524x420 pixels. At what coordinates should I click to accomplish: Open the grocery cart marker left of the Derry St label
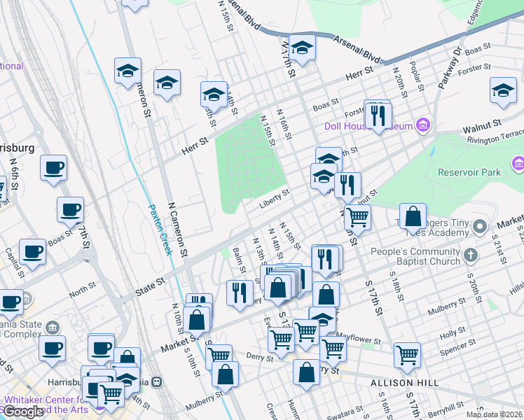point(219,356)
